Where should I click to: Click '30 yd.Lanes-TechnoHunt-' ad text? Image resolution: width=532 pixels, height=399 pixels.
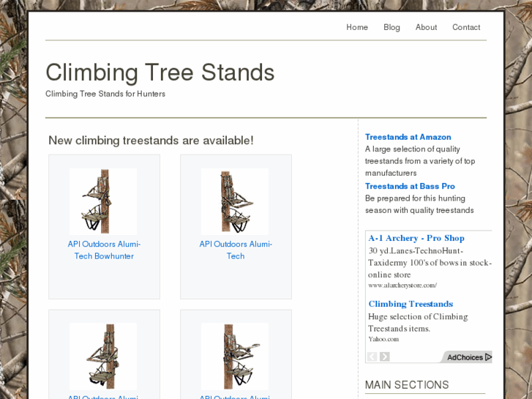[416, 250]
